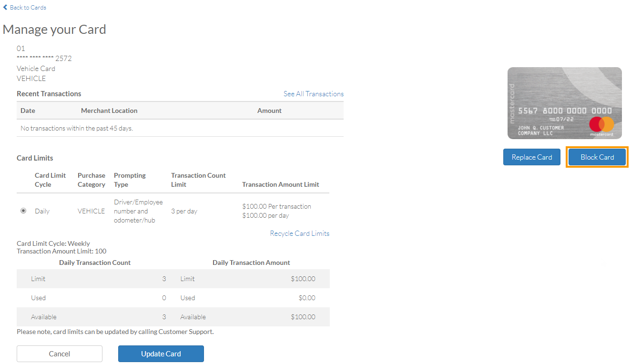Click the Card Limits section title
Image resolution: width=631 pixels, height=364 pixels.
tap(35, 158)
